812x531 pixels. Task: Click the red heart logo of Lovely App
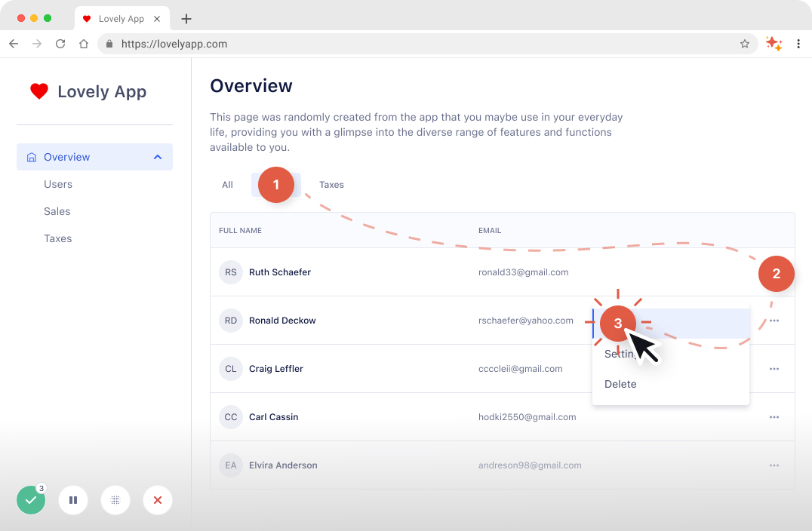[x=39, y=91]
